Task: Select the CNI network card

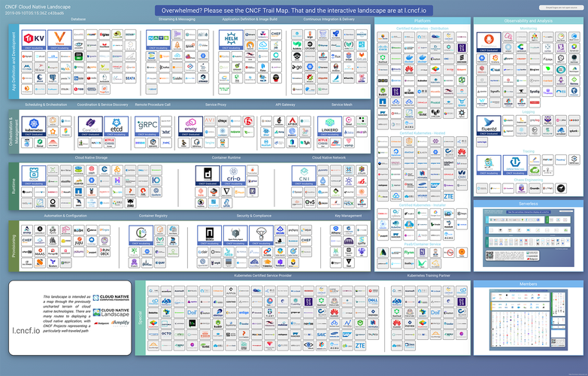Action: pyautogui.click(x=304, y=175)
